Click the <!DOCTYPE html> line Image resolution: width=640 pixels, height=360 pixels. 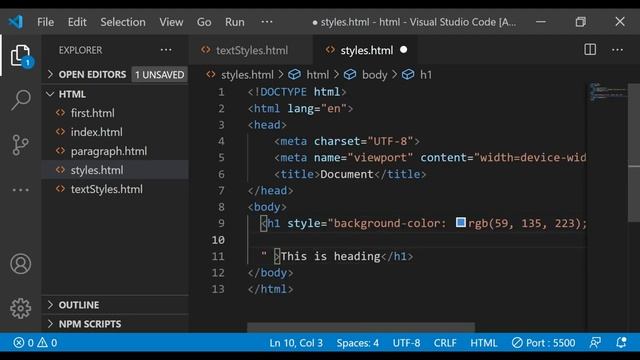(x=297, y=92)
